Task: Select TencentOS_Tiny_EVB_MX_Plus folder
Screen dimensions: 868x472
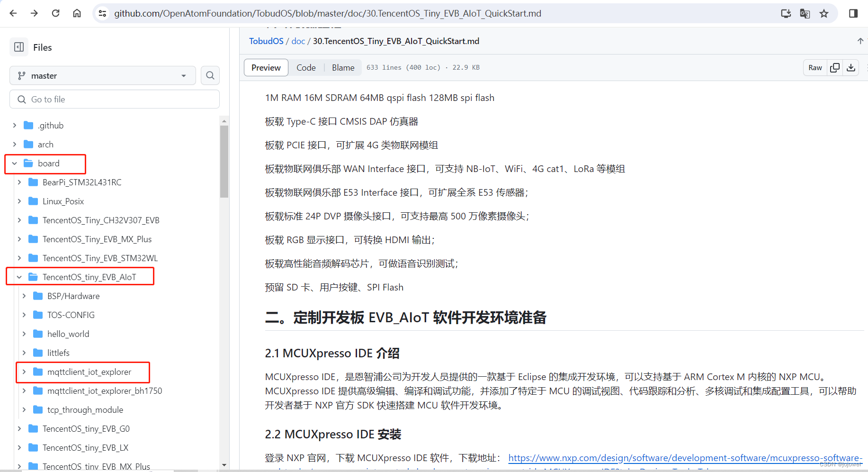Action: 97,239
